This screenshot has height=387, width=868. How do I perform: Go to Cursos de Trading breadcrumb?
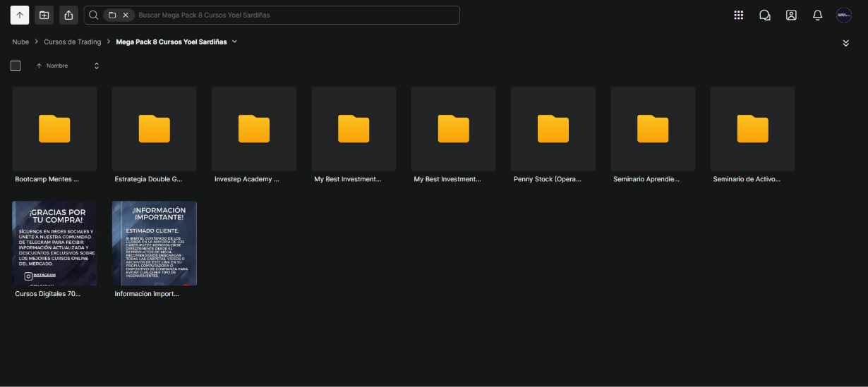73,42
